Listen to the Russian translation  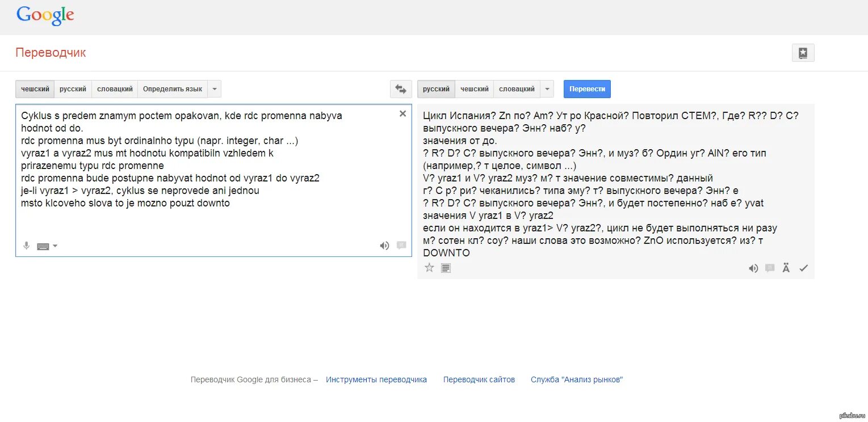coord(753,268)
